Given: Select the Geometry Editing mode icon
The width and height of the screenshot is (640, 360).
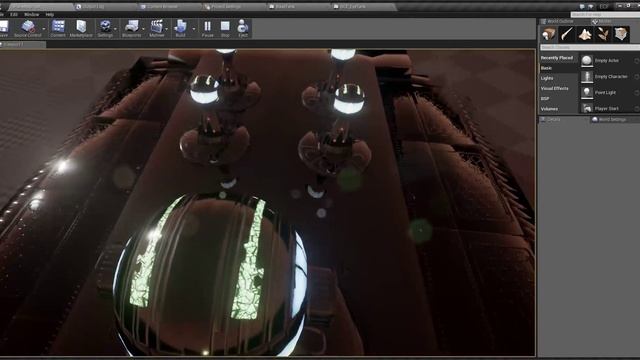Looking at the screenshot, I should coord(621,34).
